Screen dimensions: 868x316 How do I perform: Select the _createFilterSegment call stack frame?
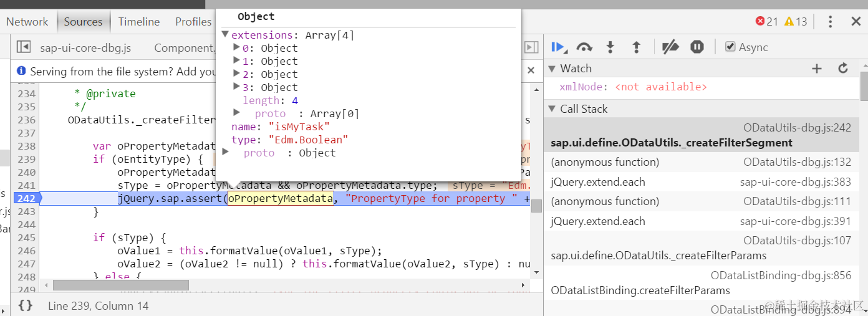click(x=701, y=135)
